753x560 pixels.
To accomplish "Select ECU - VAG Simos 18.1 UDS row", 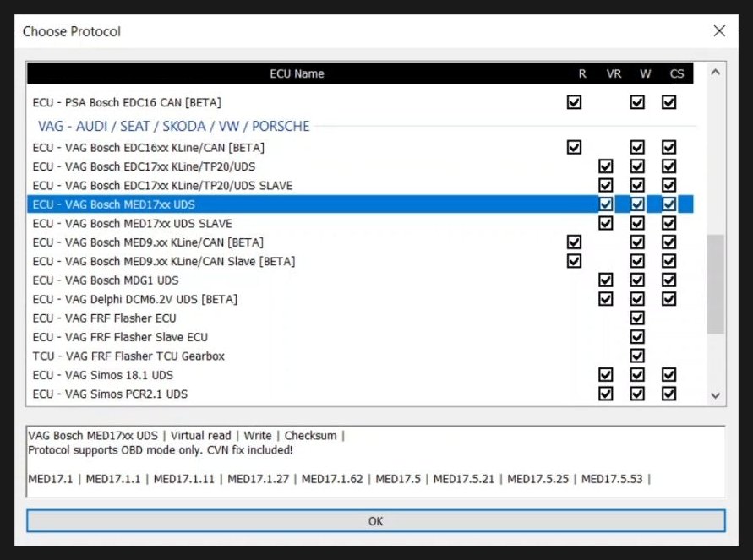I will click(360, 375).
